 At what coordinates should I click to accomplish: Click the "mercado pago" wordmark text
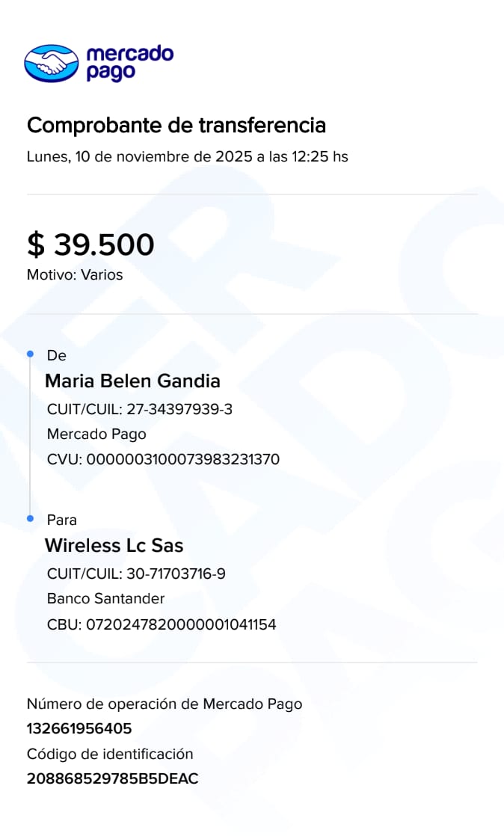click(x=129, y=63)
